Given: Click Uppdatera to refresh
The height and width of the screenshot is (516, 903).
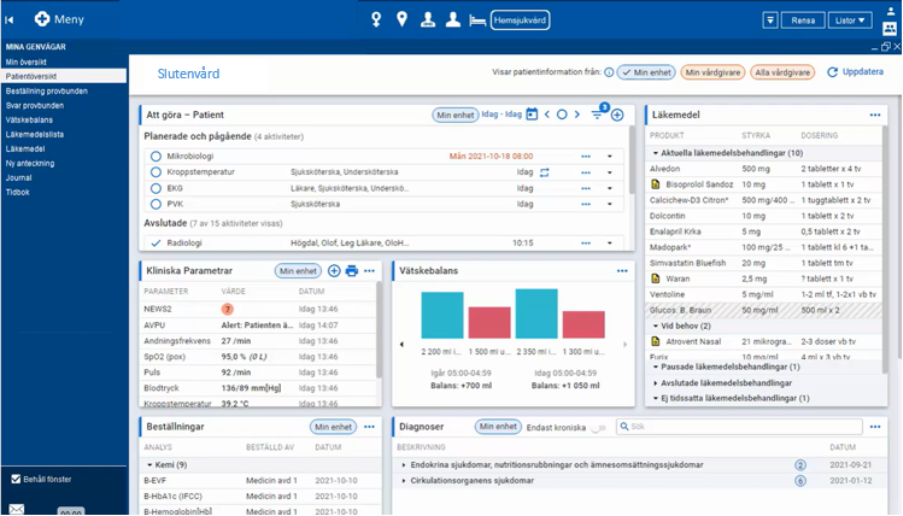Looking at the screenshot, I should 855,72.
